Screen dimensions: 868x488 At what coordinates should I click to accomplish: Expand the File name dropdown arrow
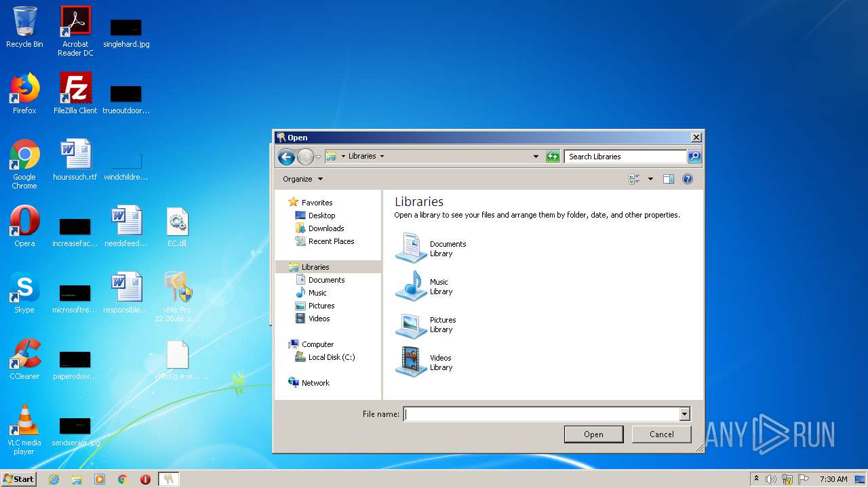click(684, 414)
